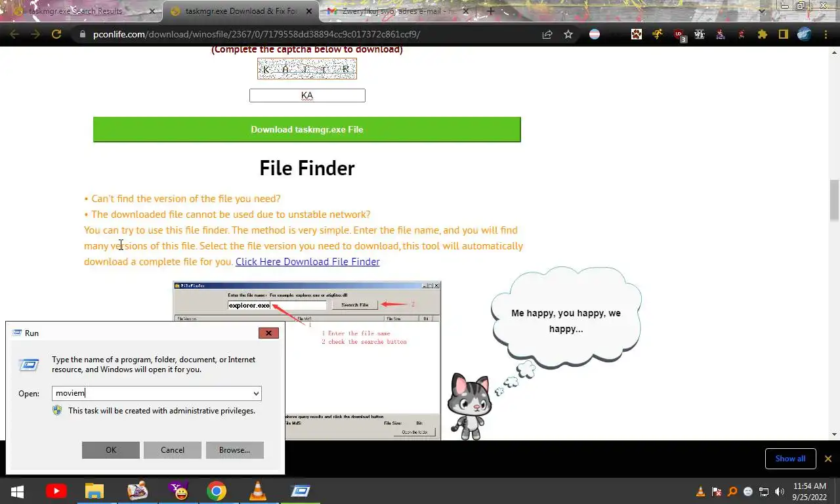Click Show all downloads button

coord(790,459)
